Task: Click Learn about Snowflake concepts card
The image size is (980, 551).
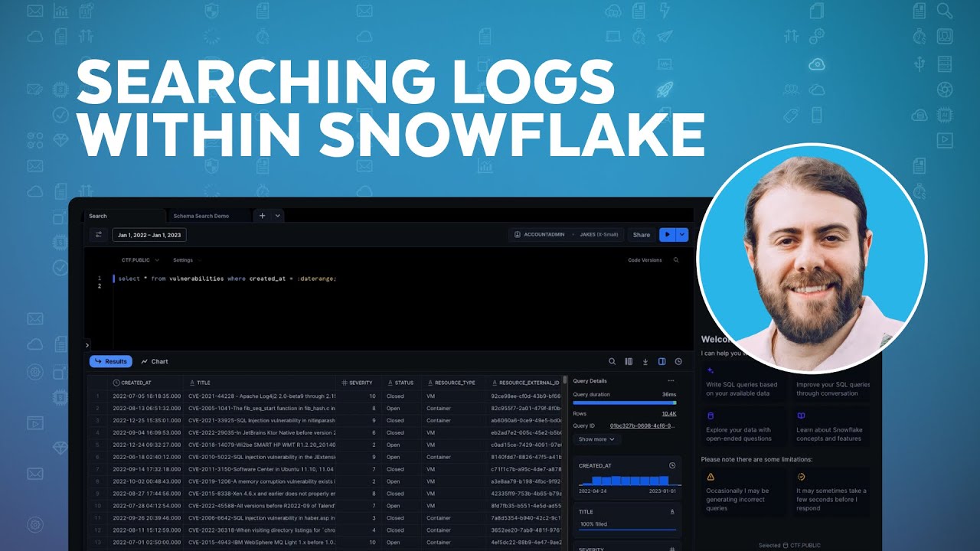Action: 832,425
